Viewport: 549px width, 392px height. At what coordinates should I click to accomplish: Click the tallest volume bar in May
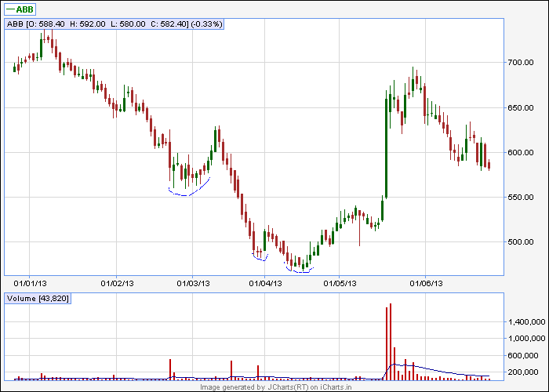pos(390,342)
